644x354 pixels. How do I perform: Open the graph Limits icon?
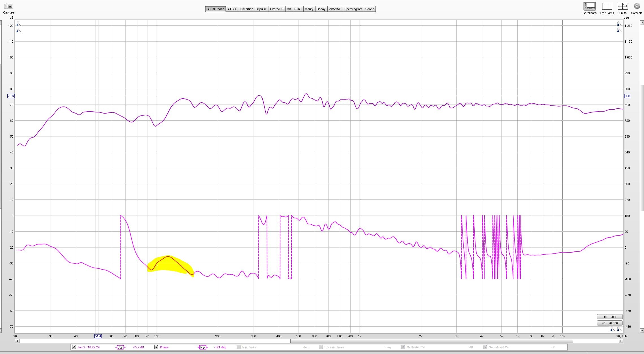pyautogui.click(x=623, y=6)
